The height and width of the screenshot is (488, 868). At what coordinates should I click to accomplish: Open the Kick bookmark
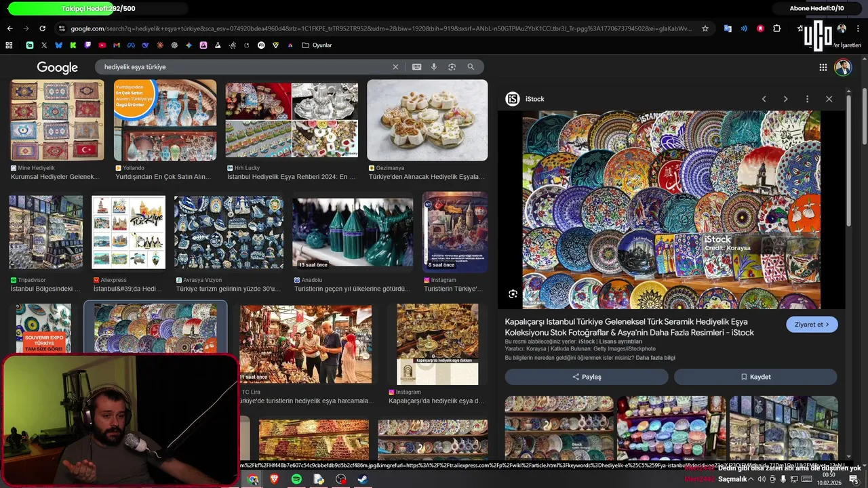tap(73, 45)
